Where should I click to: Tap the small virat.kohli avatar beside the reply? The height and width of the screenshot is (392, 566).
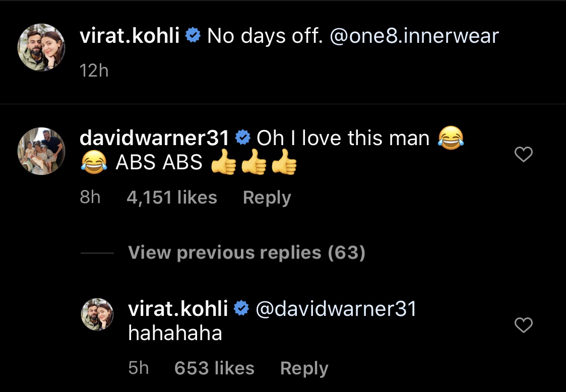click(98, 314)
